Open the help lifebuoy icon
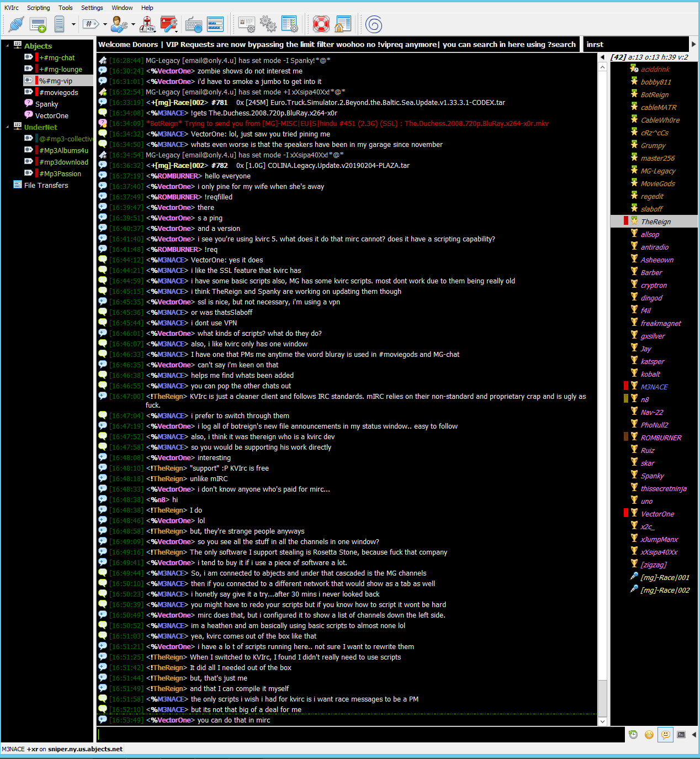This screenshot has height=759, width=700. (x=321, y=24)
